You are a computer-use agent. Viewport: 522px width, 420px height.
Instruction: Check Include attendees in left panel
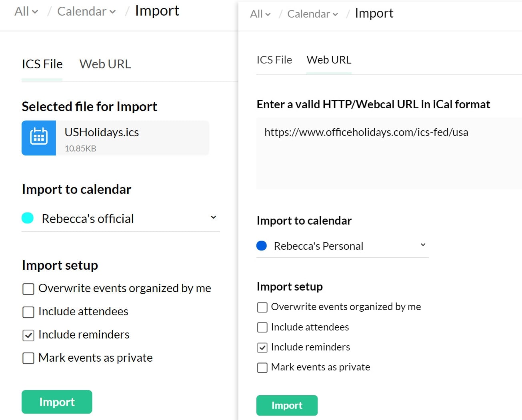(x=28, y=312)
